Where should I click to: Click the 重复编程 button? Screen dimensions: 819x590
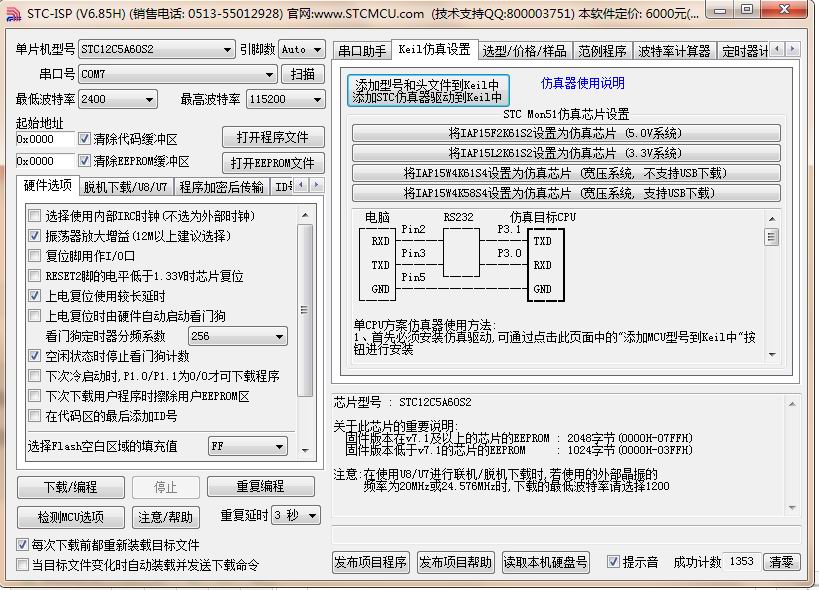[x=261, y=486]
